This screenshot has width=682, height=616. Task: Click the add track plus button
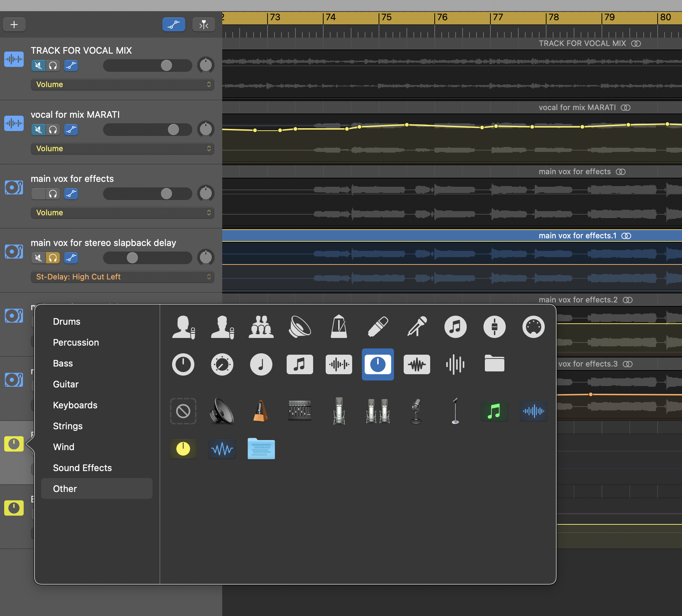pyautogui.click(x=14, y=24)
